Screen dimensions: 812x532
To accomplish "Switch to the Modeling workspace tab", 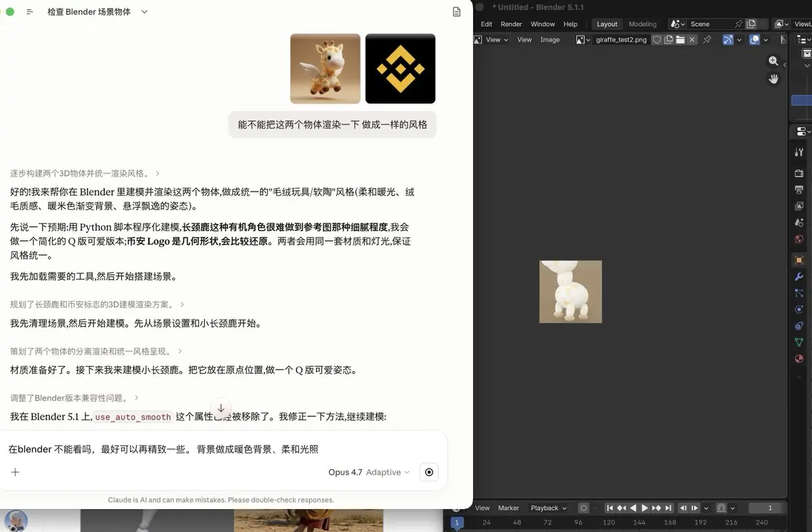I will click(x=643, y=24).
